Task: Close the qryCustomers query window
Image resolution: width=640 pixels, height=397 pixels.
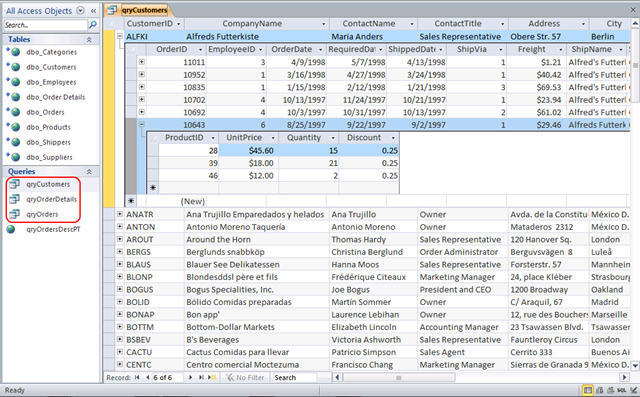Action: coord(633,10)
